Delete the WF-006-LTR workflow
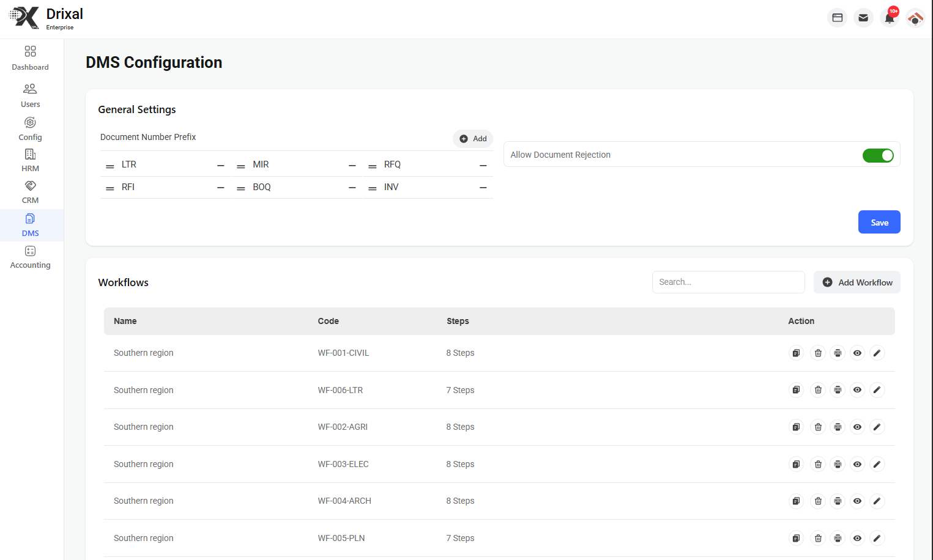The width and height of the screenshot is (933, 560). click(818, 389)
